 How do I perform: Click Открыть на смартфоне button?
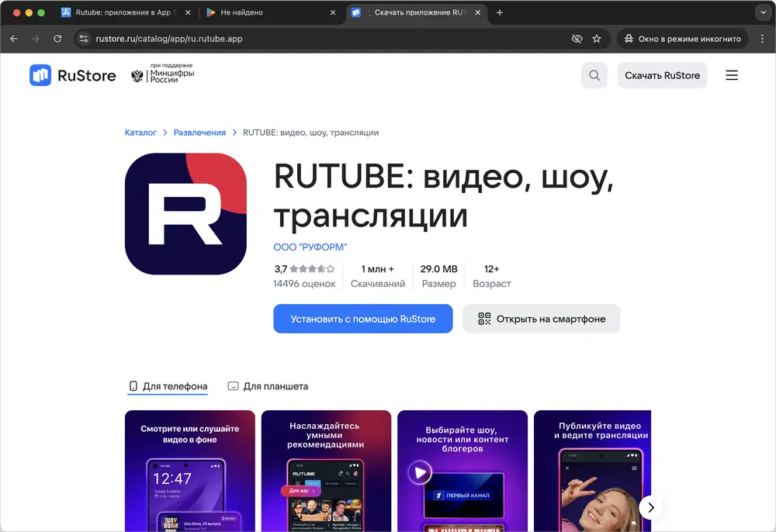coord(541,319)
